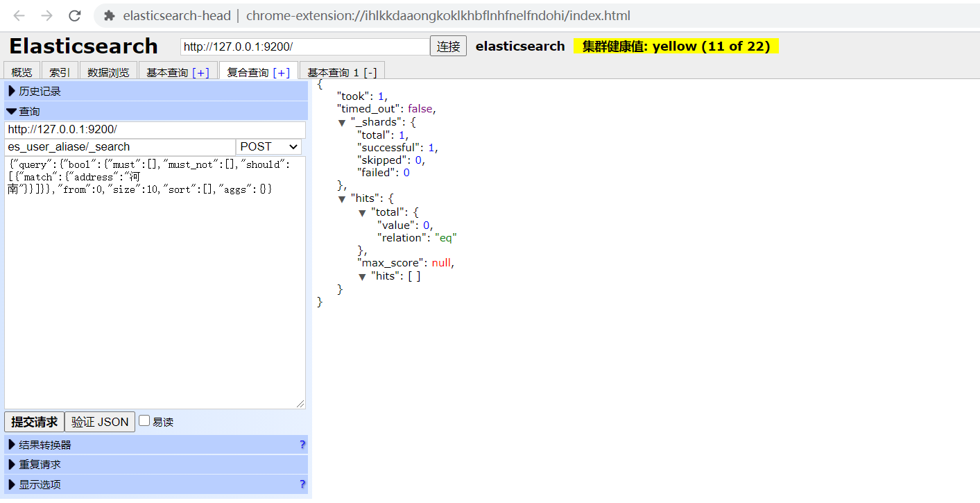Select the 复合查询 tab
Image resolution: width=980 pixels, height=503 pixels.
pyautogui.click(x=248, y=72)
